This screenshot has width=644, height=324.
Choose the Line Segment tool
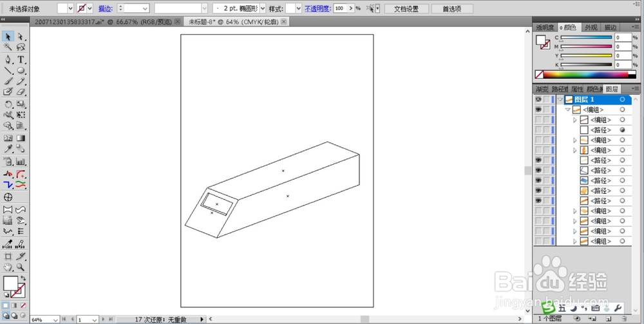(x=8, y=71)
